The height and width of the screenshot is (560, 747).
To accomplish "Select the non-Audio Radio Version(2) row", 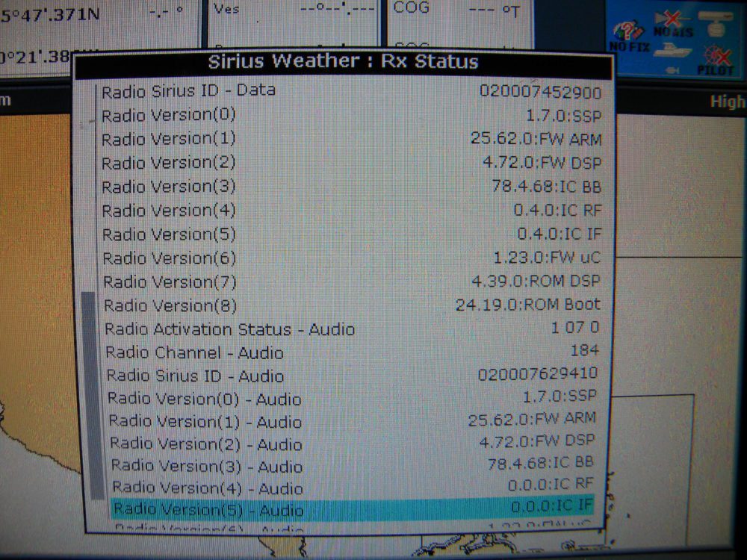I will tap(352, 162).
